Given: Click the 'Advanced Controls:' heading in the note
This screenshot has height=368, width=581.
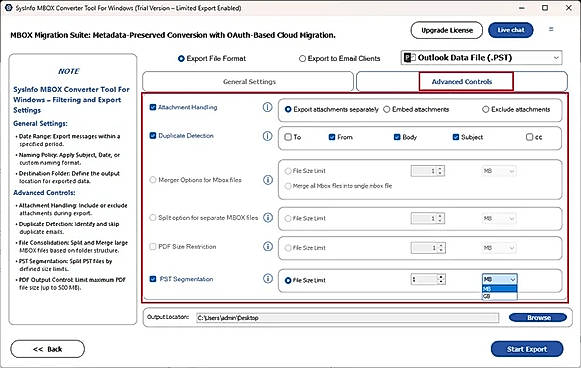Looking at the screenshot, I should 44,193.
